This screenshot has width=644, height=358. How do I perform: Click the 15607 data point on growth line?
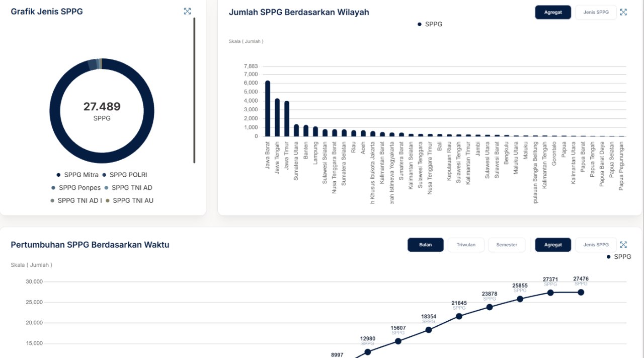[398, 341]
